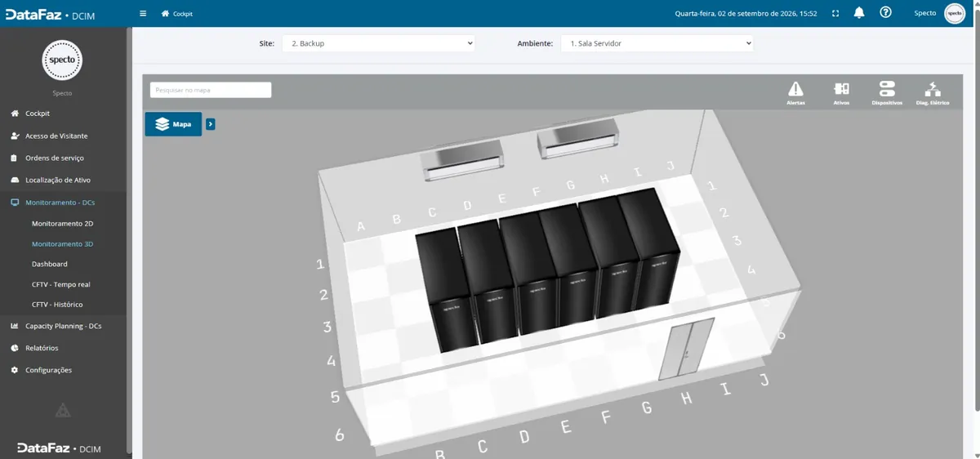Click the Ordens de serviço clipboard icon

coord(15,158)
